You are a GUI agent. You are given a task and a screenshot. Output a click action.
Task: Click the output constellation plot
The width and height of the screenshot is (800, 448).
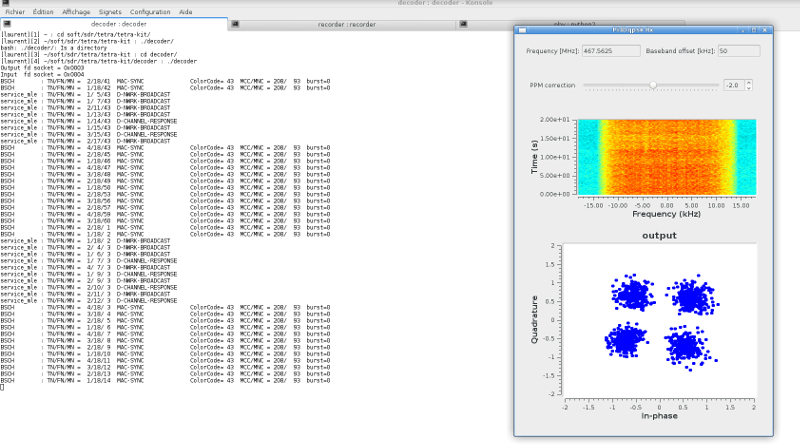point(659,320)
